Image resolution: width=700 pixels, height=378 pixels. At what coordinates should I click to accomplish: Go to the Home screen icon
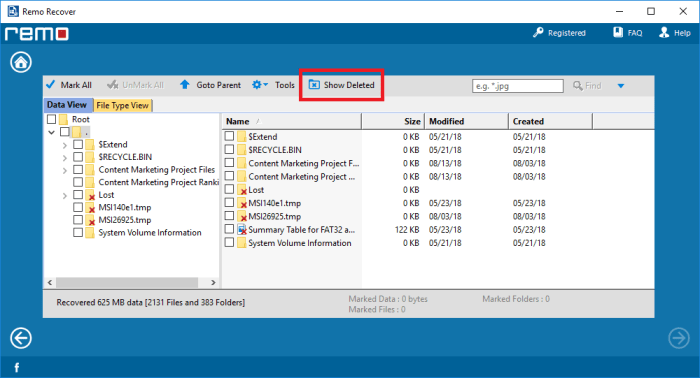coord(21,62)
